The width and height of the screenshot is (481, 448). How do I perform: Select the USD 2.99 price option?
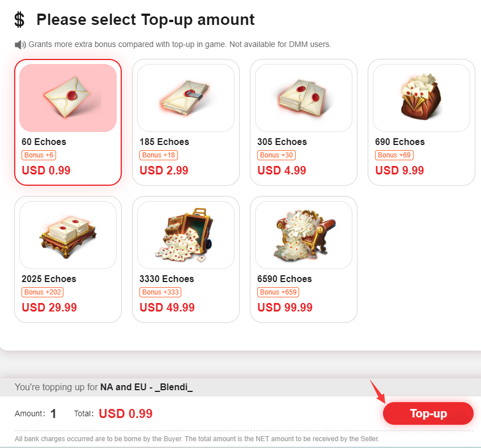pos(164,170)
